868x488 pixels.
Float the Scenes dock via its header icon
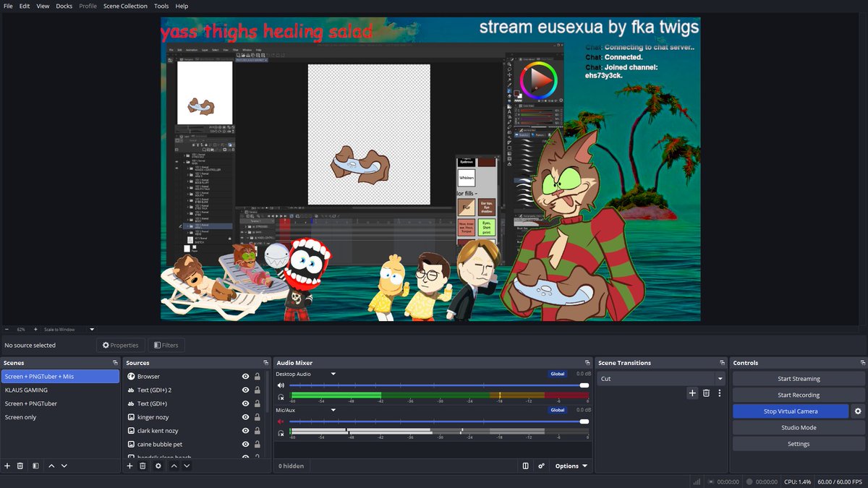click(115, 363)
